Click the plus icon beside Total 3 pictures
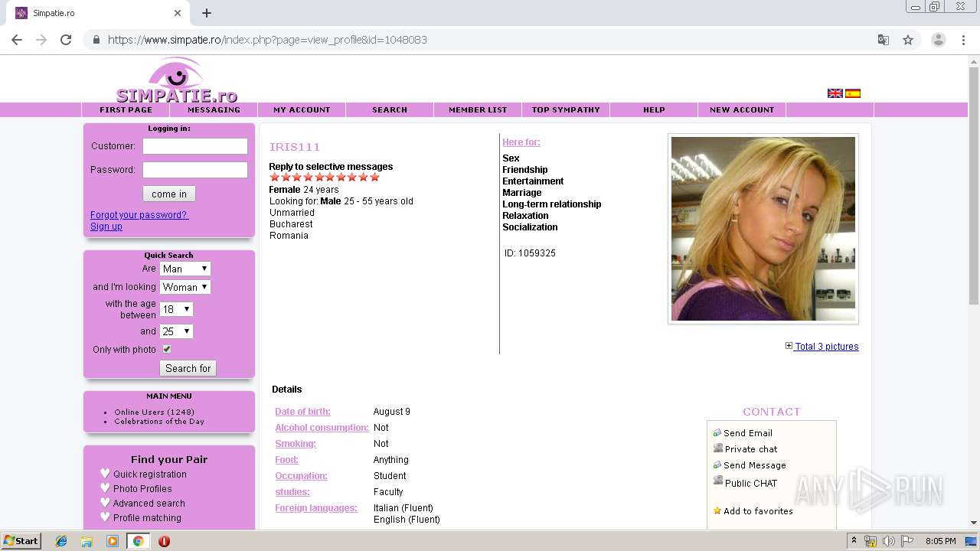Viewport: 980px width, 551px height. coord(789,346)
